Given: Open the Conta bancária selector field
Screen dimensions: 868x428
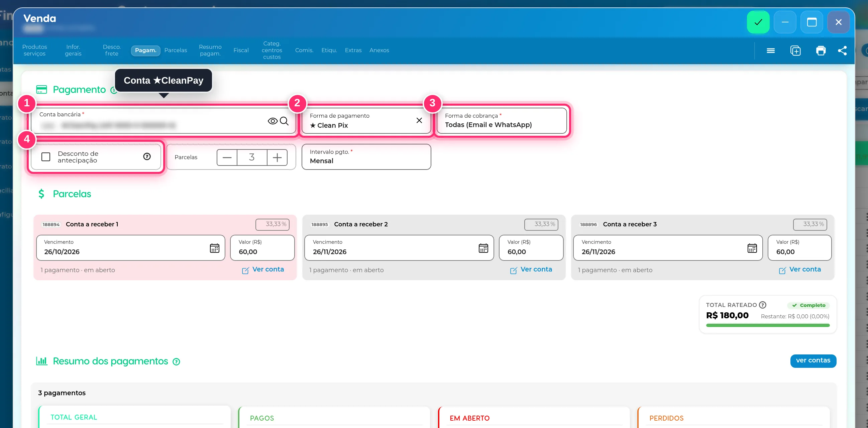Looking at the screenshot, I should click(x=164, y=121).
